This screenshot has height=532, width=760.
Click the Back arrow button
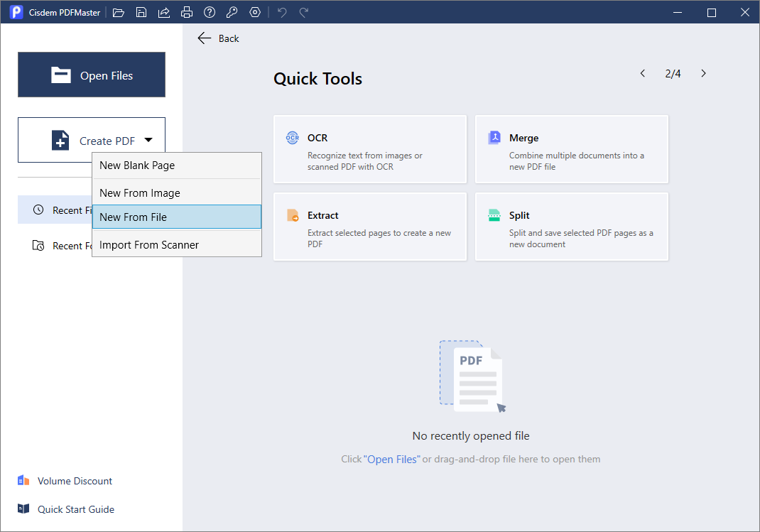(x=219, y=38)
